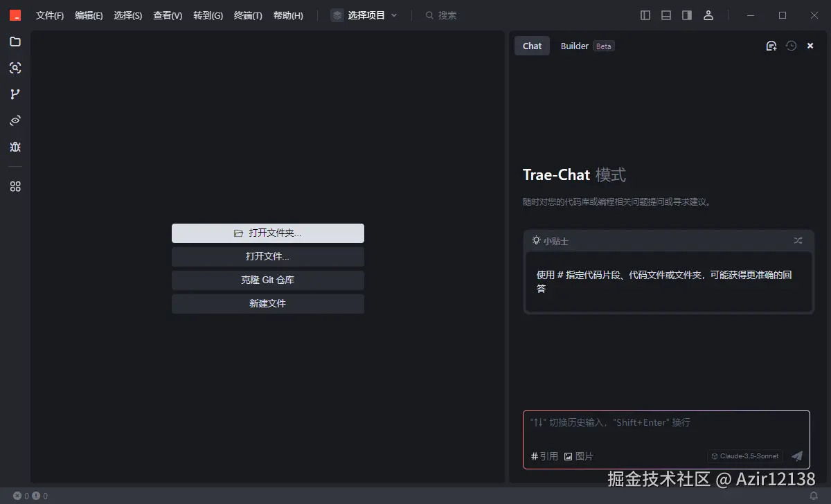Start a new chat with plus icon
The height and width of the screenshot is (504, 831).
(x=771, y=46)
